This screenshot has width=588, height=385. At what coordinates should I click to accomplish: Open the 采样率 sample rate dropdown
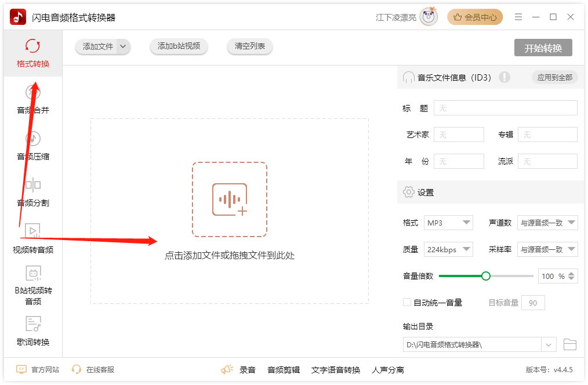tap(547, 249)
